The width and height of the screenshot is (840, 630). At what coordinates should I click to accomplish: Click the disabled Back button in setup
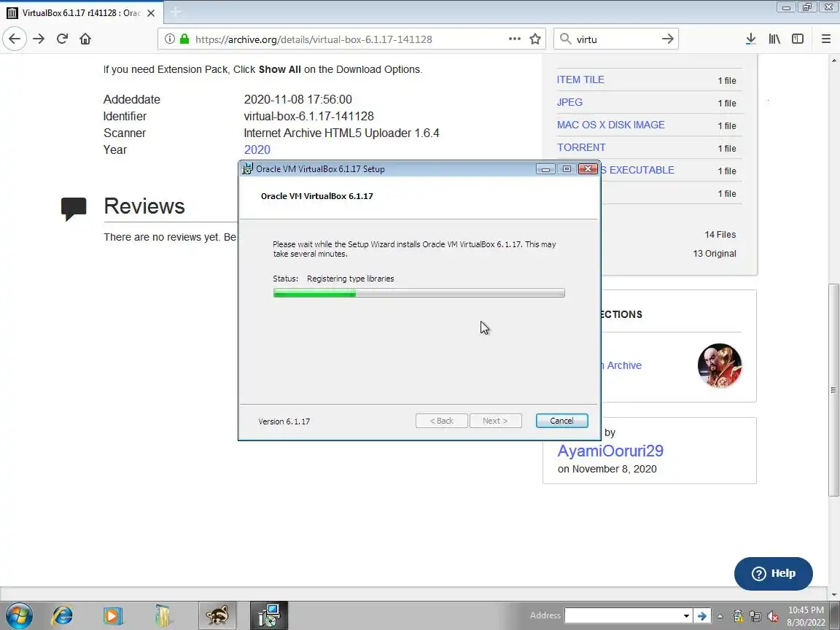click(441, 421)
